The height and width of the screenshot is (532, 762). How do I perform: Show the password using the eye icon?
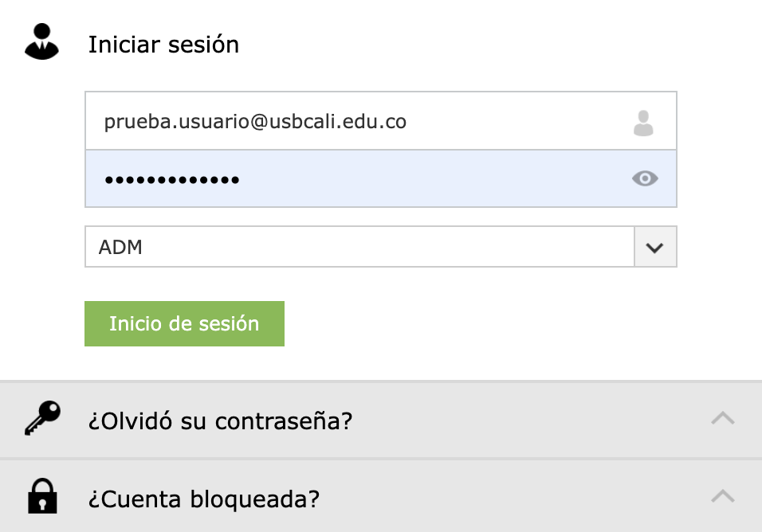(645, 178)
